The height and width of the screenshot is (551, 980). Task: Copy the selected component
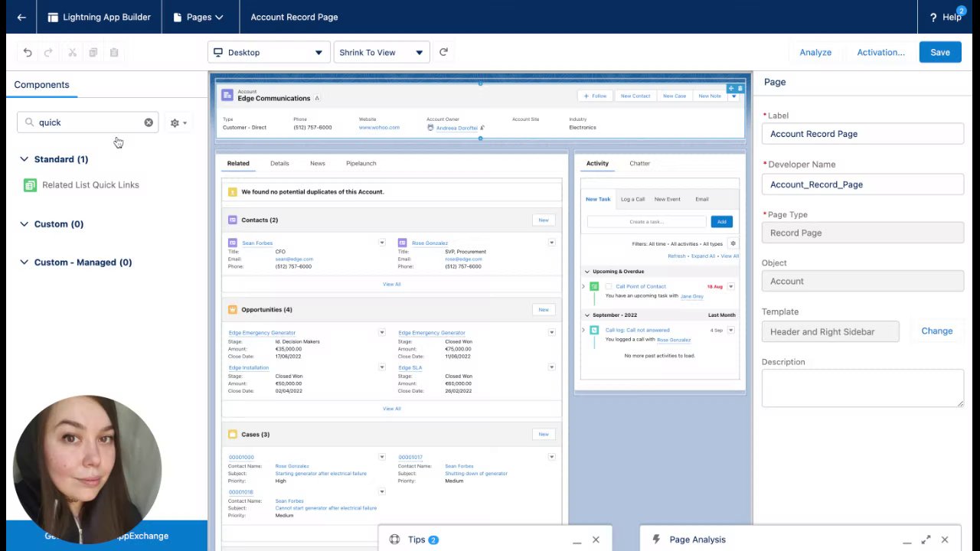coord(93,52)
